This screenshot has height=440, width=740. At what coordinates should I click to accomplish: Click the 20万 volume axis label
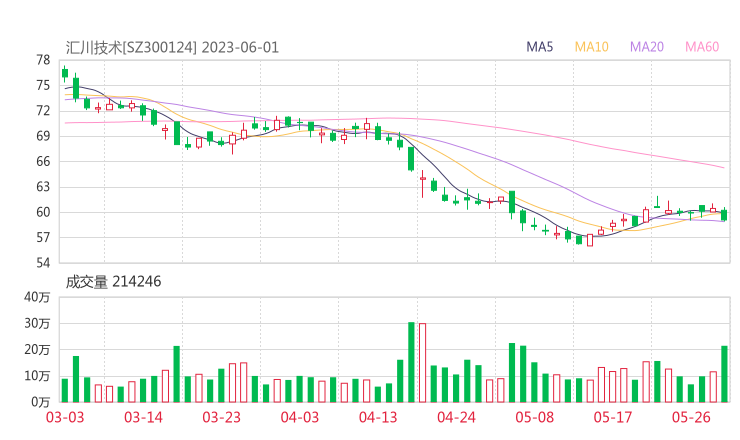point(37,350)
